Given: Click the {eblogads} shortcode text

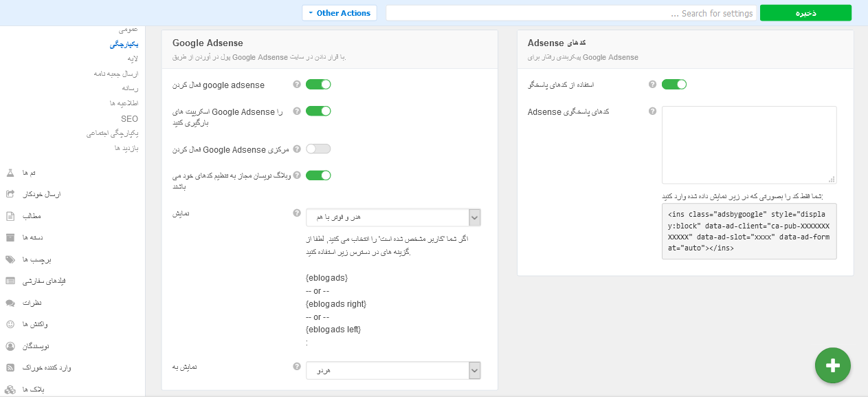Looking at the screenshot, I should pos(326,277).
